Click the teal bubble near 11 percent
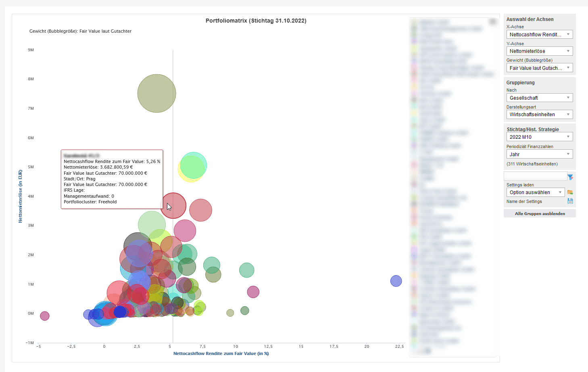Image resolution: width=588 pixels, height=372 pixels. [246, 270]
